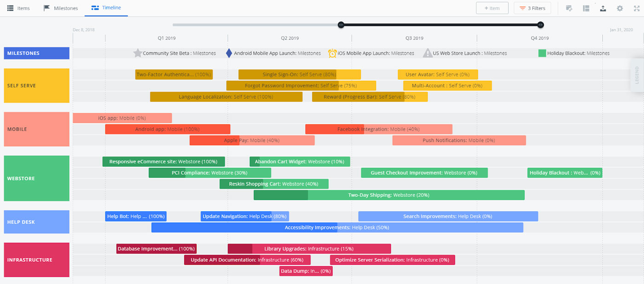Screen dimensions: 644x284
Task: Click the linked card icon in toolbar
Action: pyautogui.click(x=569, y=8)
